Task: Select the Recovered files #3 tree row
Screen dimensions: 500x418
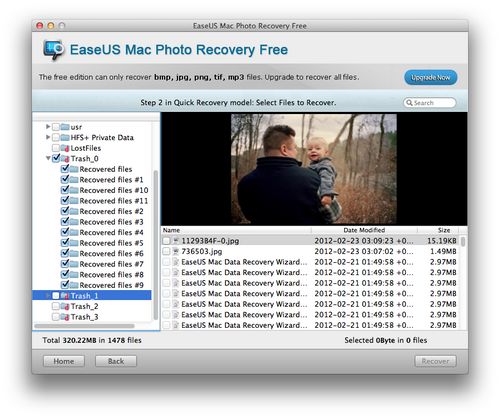Action: 92,222
